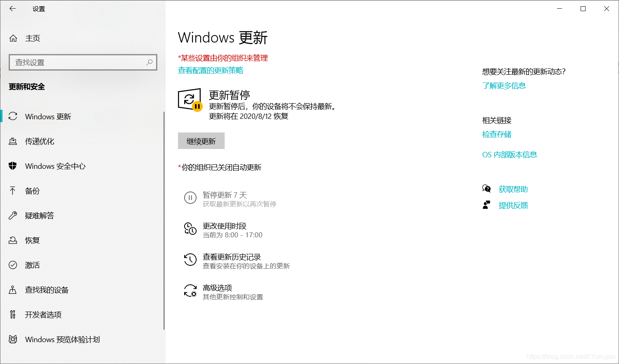Open 检查存储 link
The height and width of the screenshot is (364, 619).
coord(497,135)
